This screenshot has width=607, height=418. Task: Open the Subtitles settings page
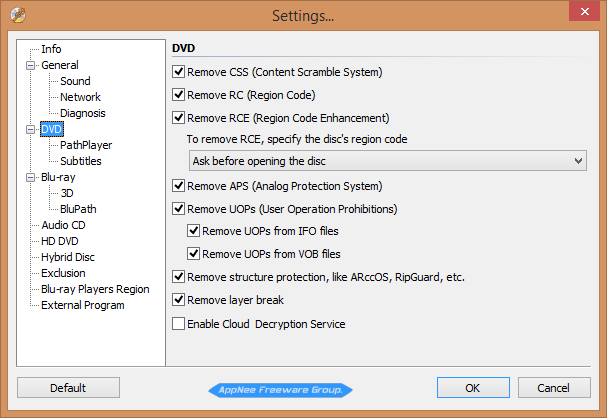[x=81, y=161]
